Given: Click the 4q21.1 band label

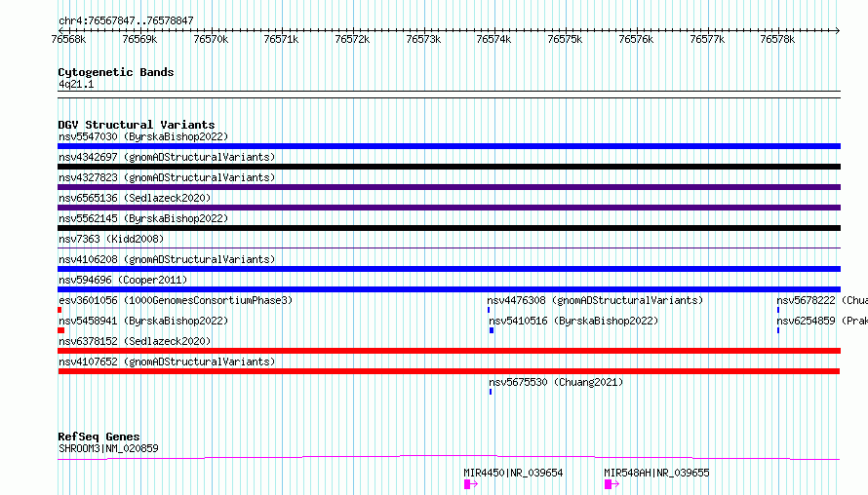Looking at the screenshot, I should coord(76,84).
